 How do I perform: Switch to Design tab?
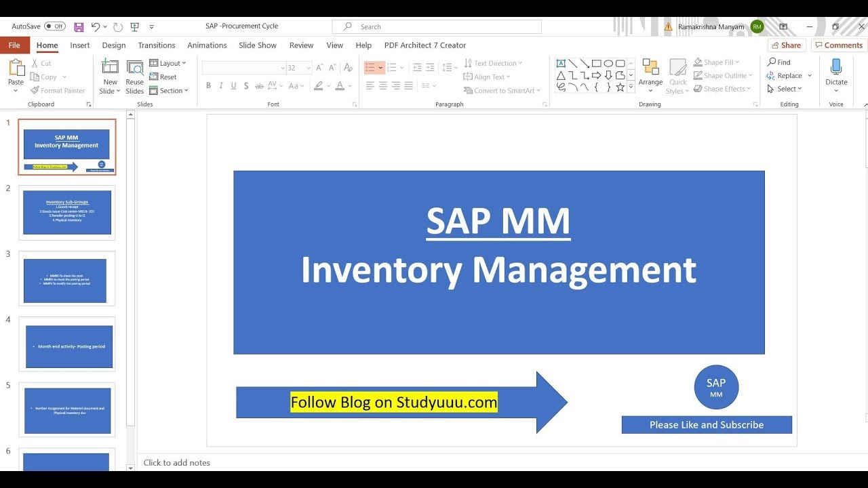114,45
